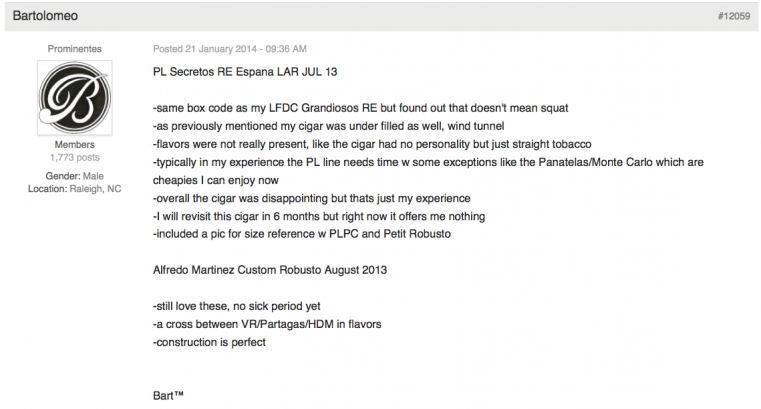Click the 'still love these' line
Image resolution: width=761 pixels, height=409 pixels.
click(x=237, y=306)
